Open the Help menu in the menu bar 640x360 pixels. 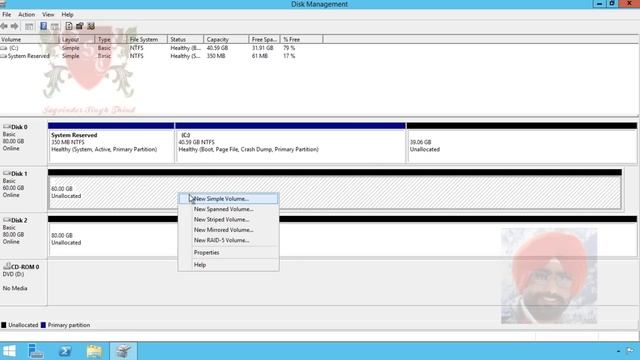(x=67, y=14)
